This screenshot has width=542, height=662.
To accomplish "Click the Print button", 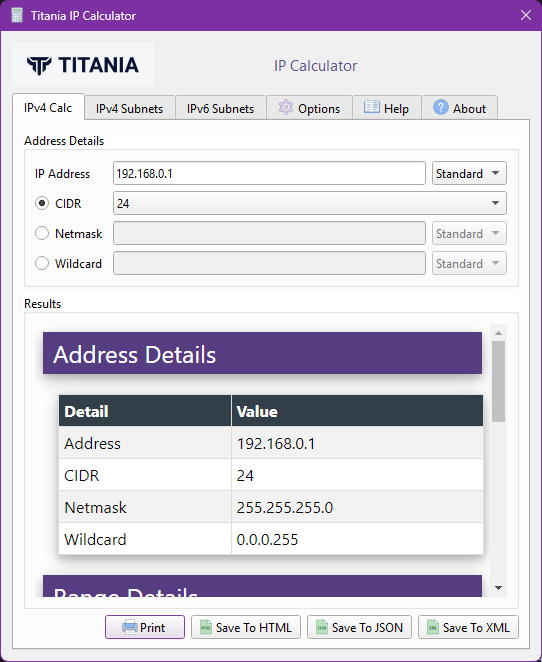I will pyautogui.click(x=145, y=627).
